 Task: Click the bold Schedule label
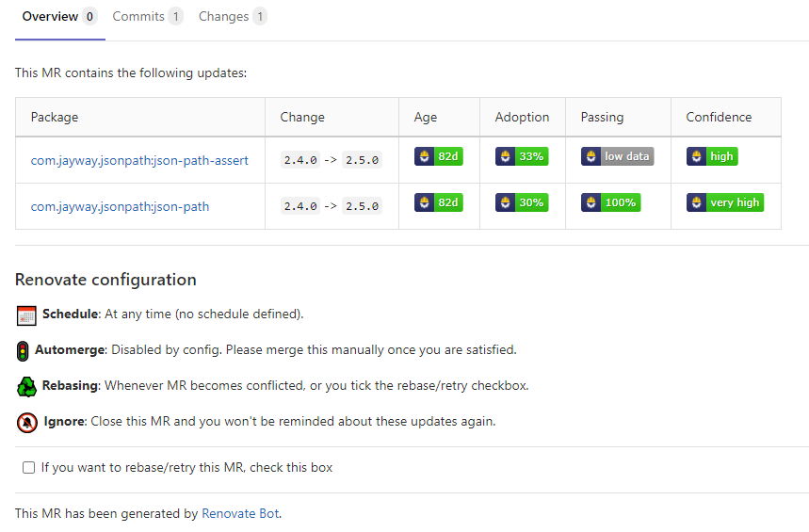point(71,314)
